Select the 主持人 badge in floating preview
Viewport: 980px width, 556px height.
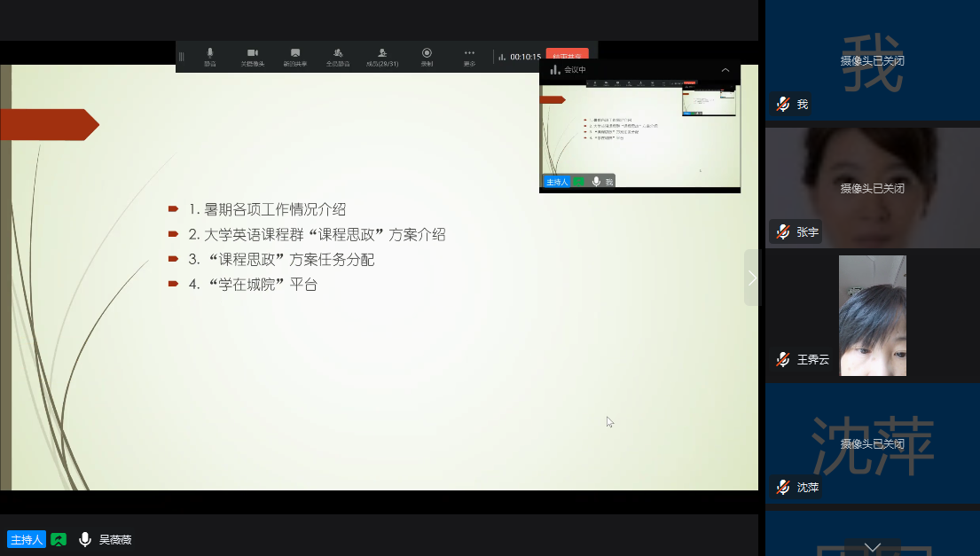tap(556, 182)
